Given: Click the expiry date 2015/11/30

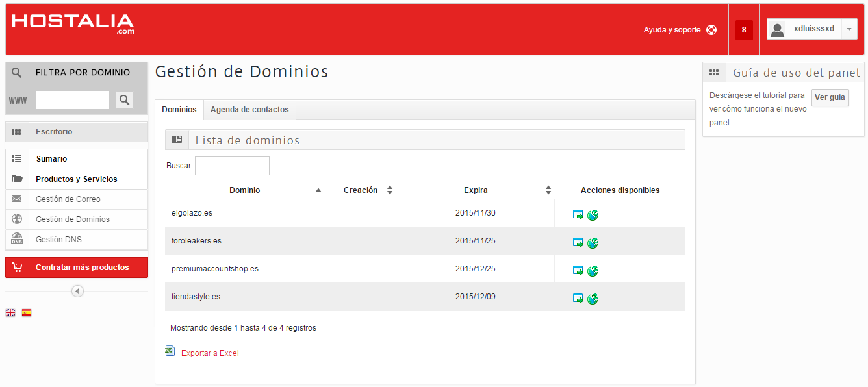Looking at the screenshot, I should coord(476,213).
